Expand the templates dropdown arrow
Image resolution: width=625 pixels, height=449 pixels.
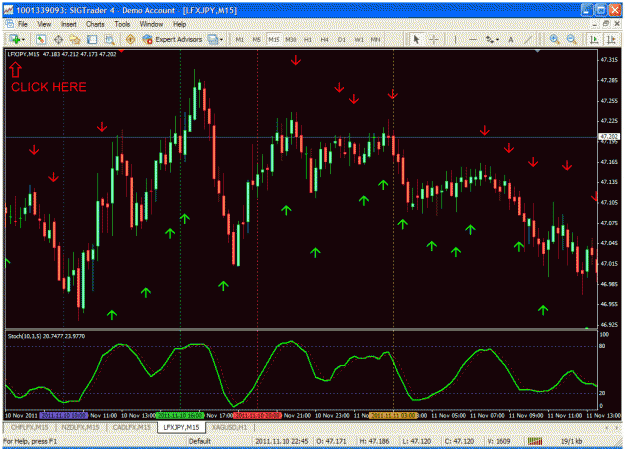(221, 39)
